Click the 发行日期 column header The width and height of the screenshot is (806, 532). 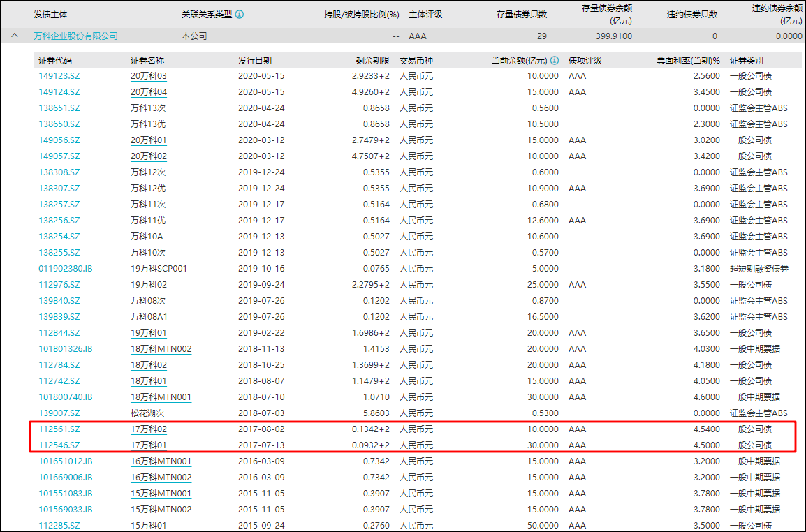point(255,60)
